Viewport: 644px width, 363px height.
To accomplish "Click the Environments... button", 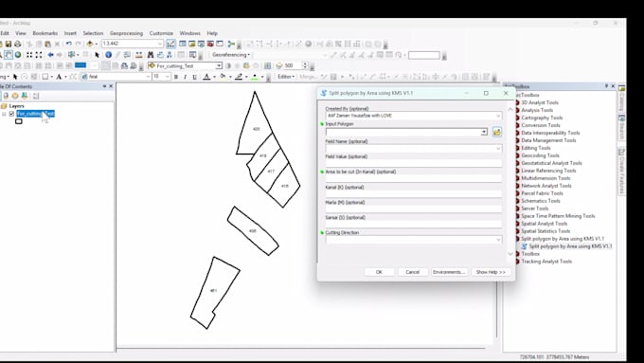I will (449, 272).
